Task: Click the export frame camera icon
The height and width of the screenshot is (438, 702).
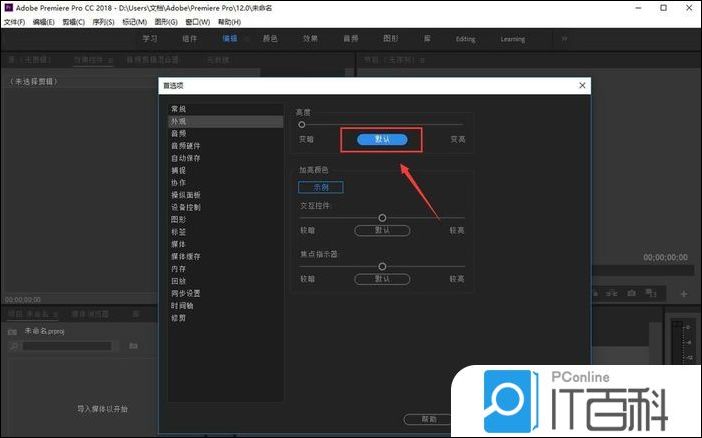Action: pyautogui.click(x=631, y=293)
